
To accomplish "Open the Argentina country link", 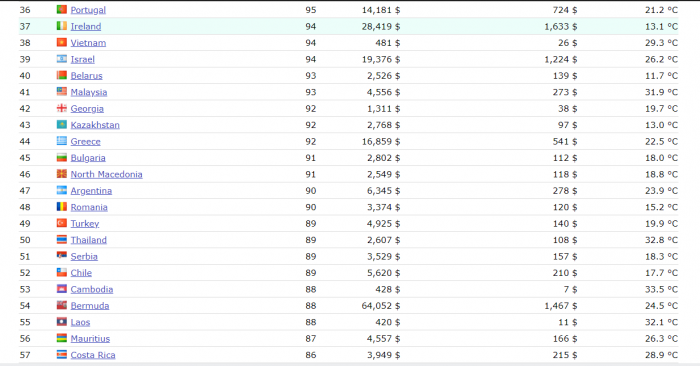I will [91, 191].
